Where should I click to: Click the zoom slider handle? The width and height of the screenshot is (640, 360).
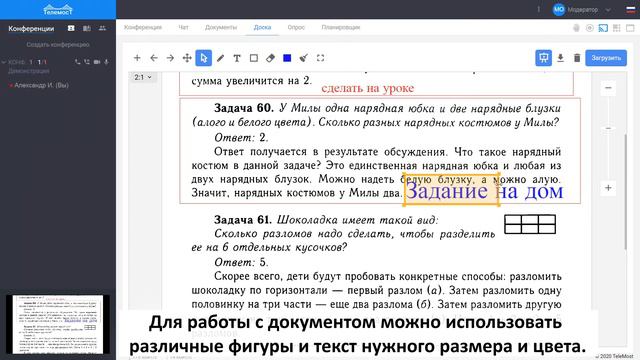[x=608, y=128]
